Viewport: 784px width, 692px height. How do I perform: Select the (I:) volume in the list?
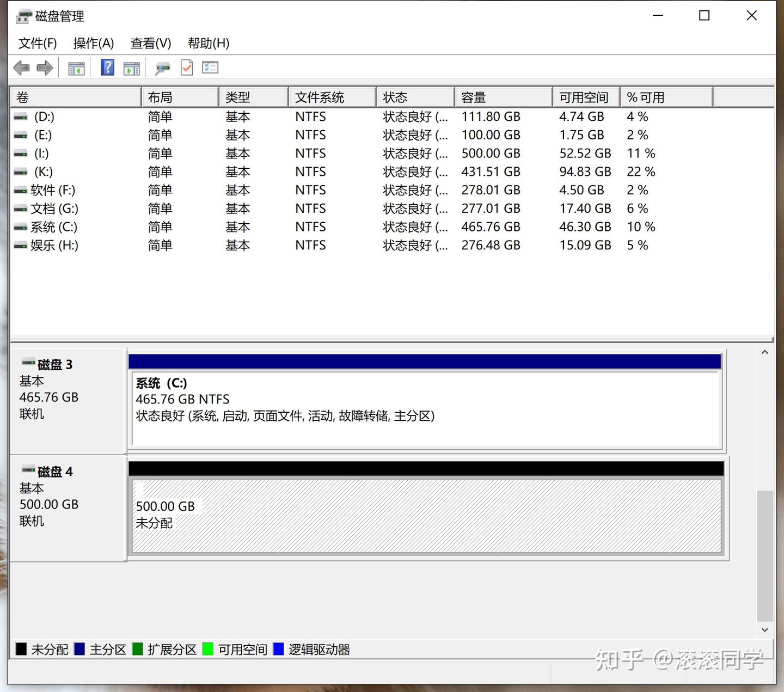click(41, 154)
